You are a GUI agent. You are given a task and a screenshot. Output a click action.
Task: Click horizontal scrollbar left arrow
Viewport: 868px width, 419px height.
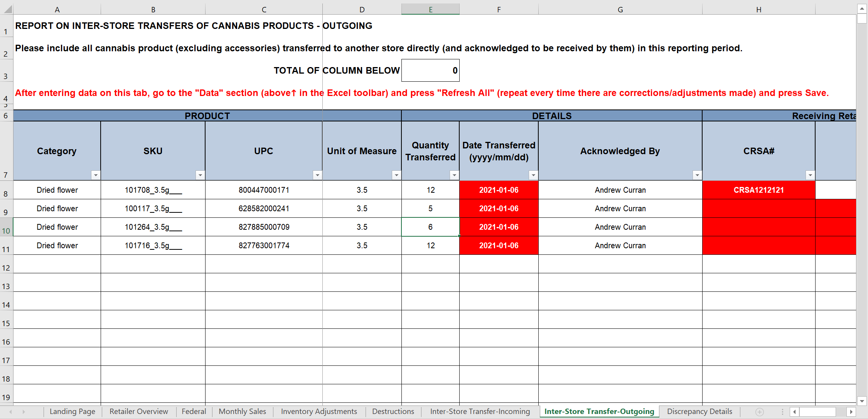click(794, 412)
